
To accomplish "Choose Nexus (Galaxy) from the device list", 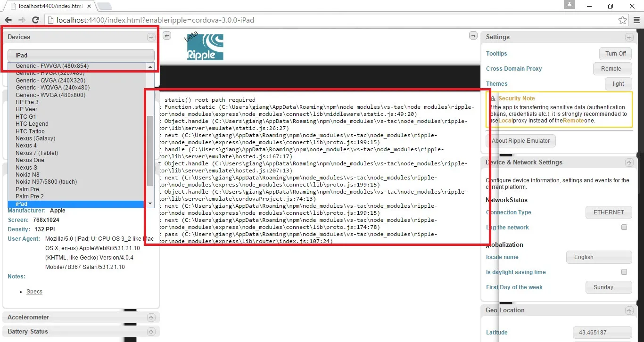I will pos(77,138).
